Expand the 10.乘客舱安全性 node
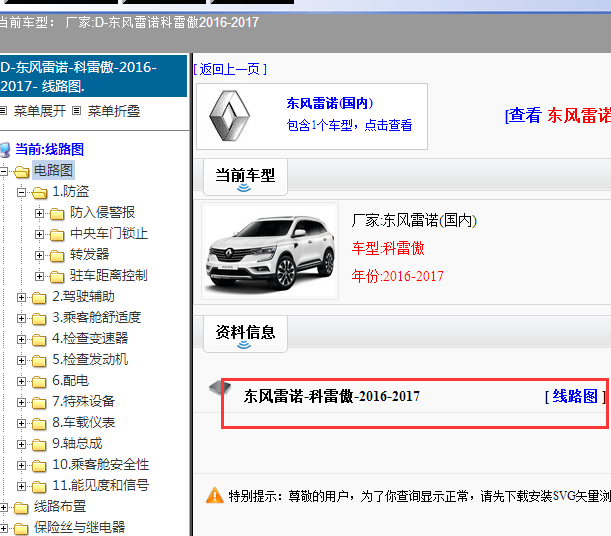This screenshot has height=536, width=611. 21,465
